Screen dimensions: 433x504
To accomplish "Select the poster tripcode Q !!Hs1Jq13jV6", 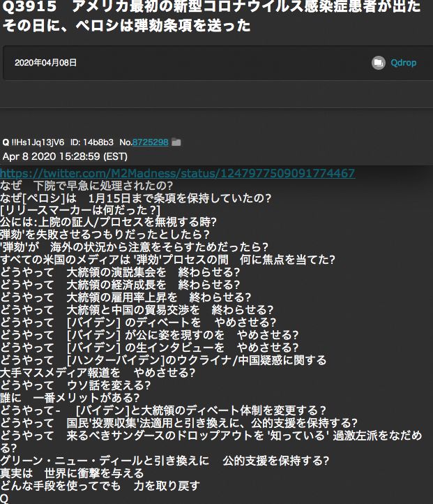I will pyautogui.click(x=33, y=142).
